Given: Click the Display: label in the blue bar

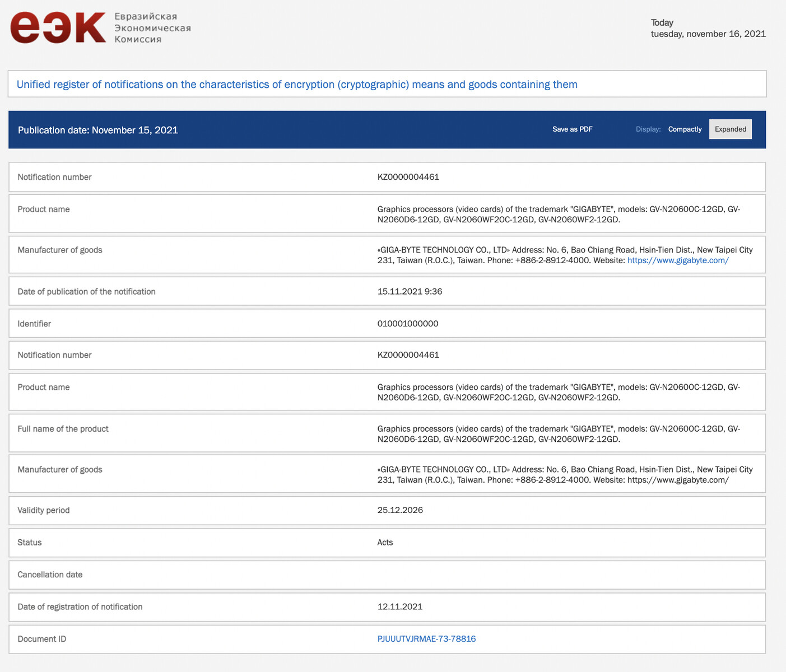Looking at the screenshot, I should tap(648, 129).
